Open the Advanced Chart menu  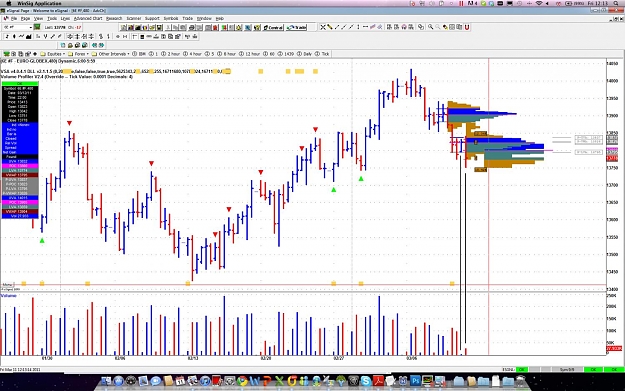[88, 18]
